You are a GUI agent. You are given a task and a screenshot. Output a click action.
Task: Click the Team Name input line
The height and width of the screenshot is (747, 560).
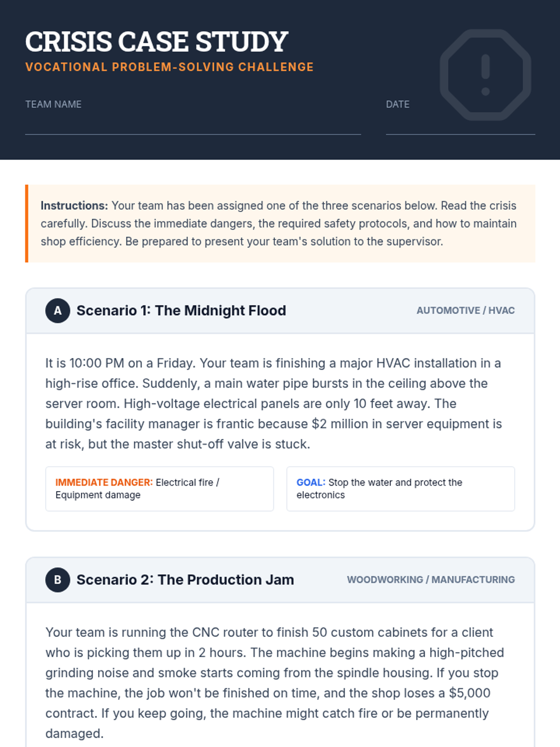(x=193, y=126)
